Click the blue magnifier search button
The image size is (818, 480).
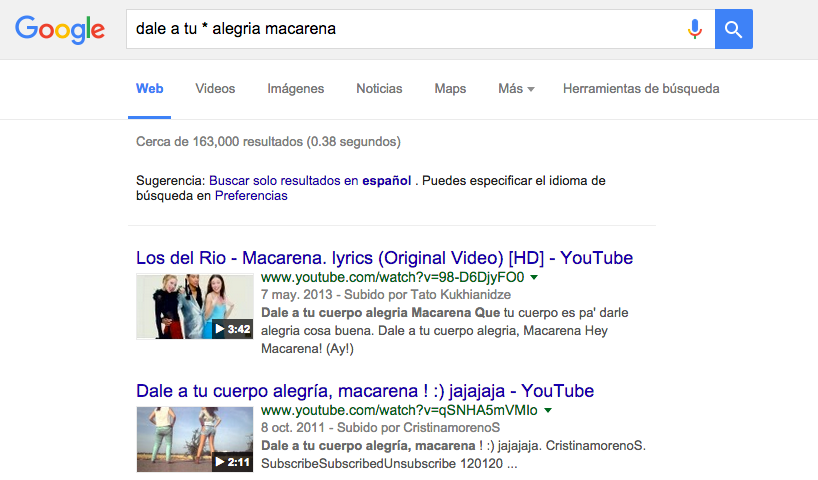(733, 29)
